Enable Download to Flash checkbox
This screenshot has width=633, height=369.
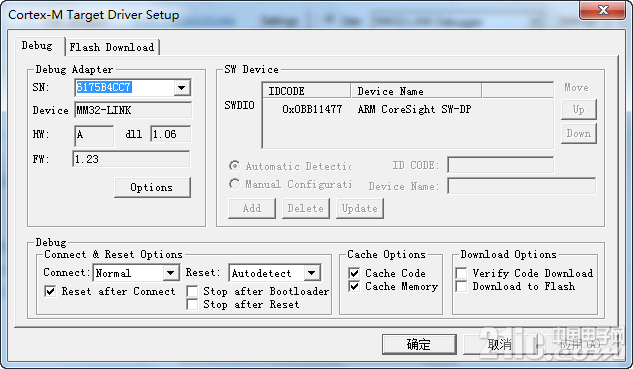[x=461, y=286]
